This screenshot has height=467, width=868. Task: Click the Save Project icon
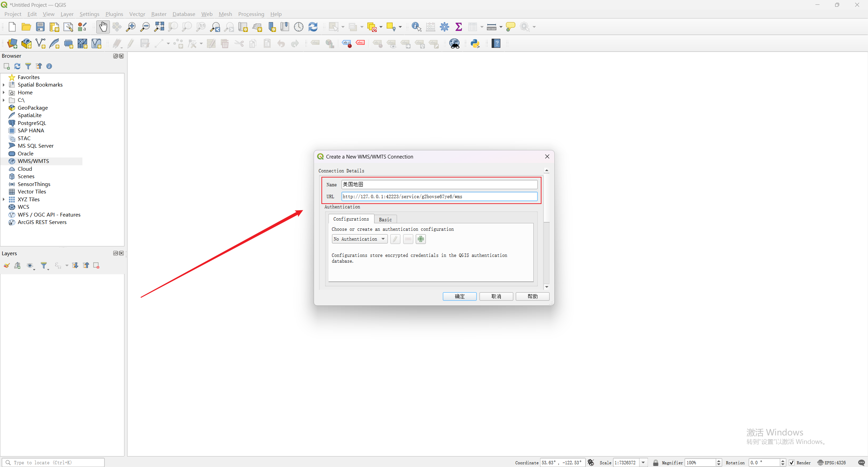tap(40, 27)
